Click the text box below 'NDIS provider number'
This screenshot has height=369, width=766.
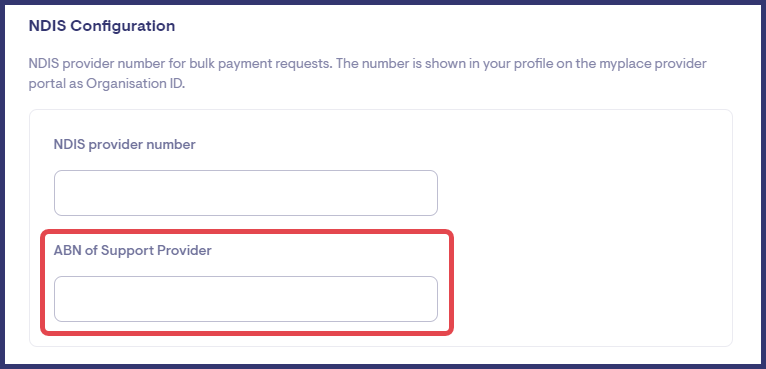[246, 193]
